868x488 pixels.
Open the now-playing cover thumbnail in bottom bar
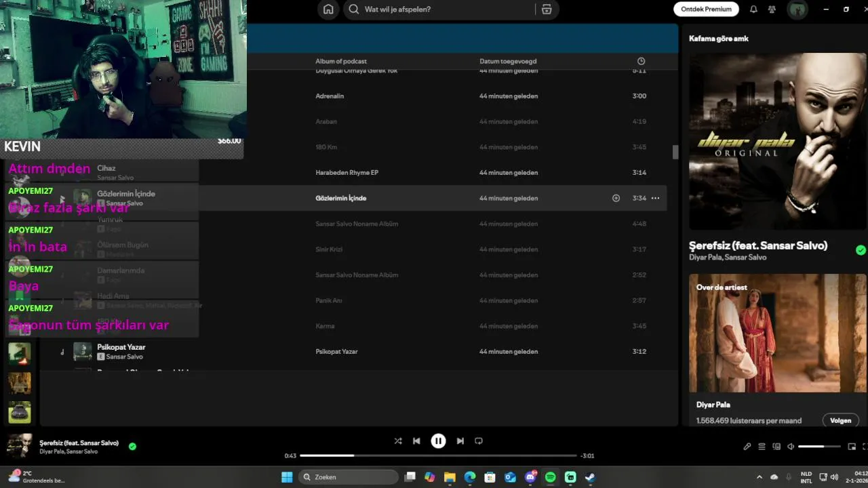tap(19, 446)
